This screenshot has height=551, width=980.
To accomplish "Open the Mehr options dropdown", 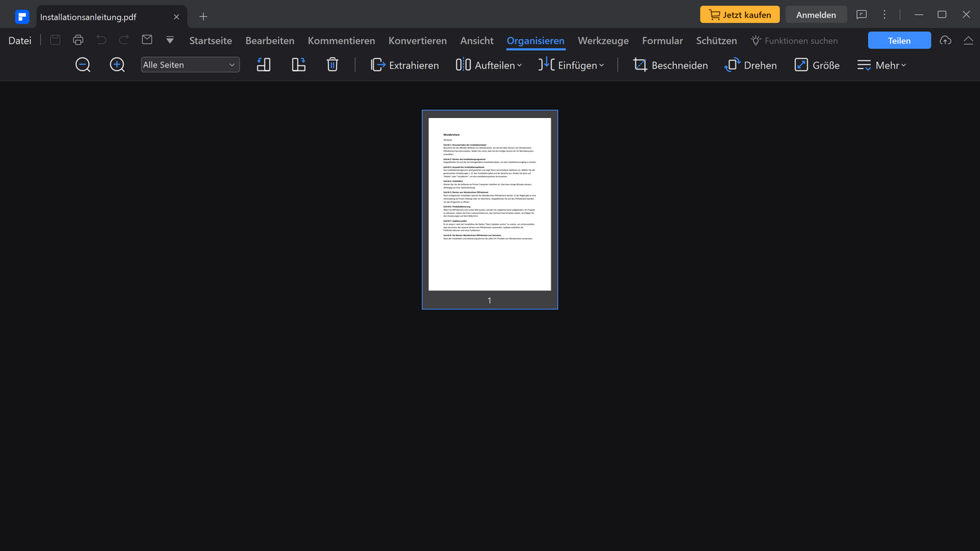I will [x=882, y=65].
